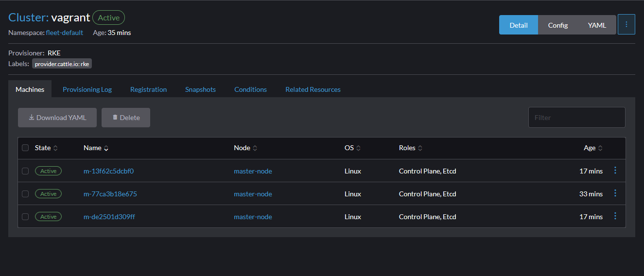Tick the checkbox for m-de2501d309ff
Viewport: 644px width, 276px height.
point(25,217)
